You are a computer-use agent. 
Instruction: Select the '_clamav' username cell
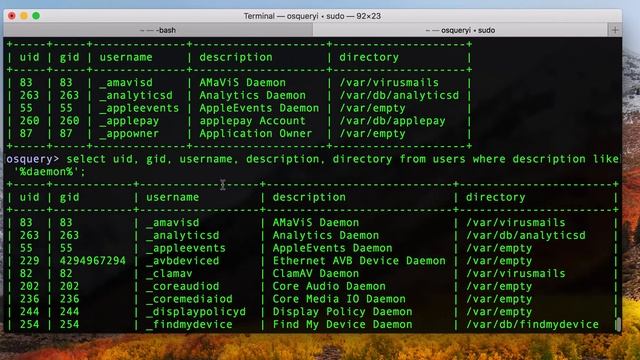169,273
